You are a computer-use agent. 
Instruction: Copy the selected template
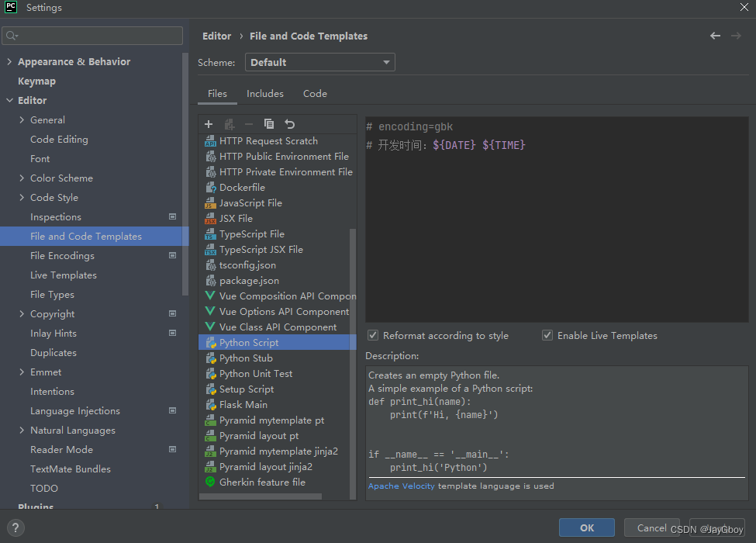coord(268,124)
